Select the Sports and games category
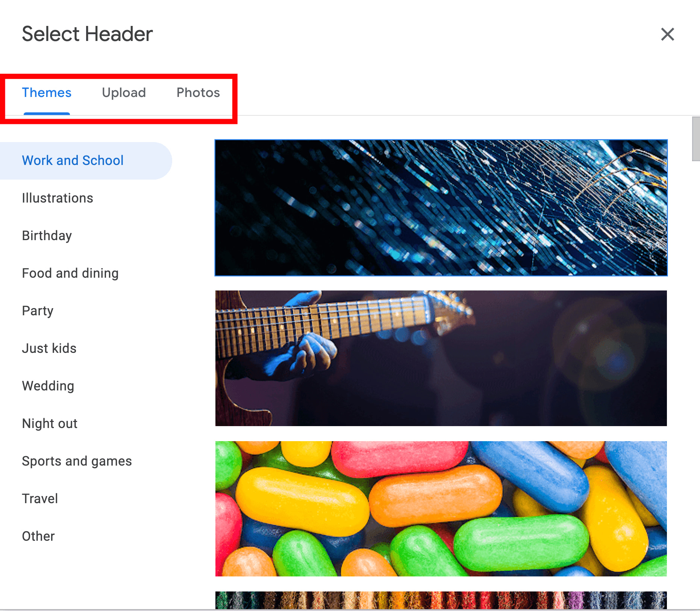The image size is (700, 611). click(77, 461)
